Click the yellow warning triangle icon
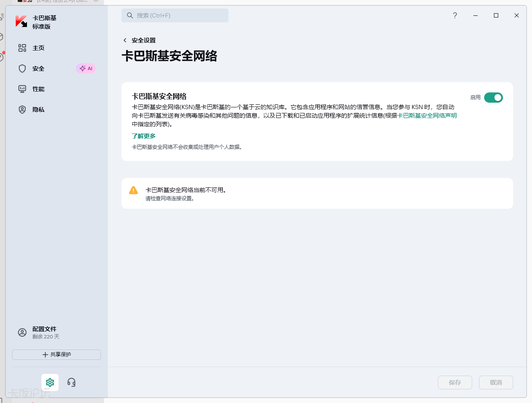This screenshot has width=532, height=403. pos(133,190)
